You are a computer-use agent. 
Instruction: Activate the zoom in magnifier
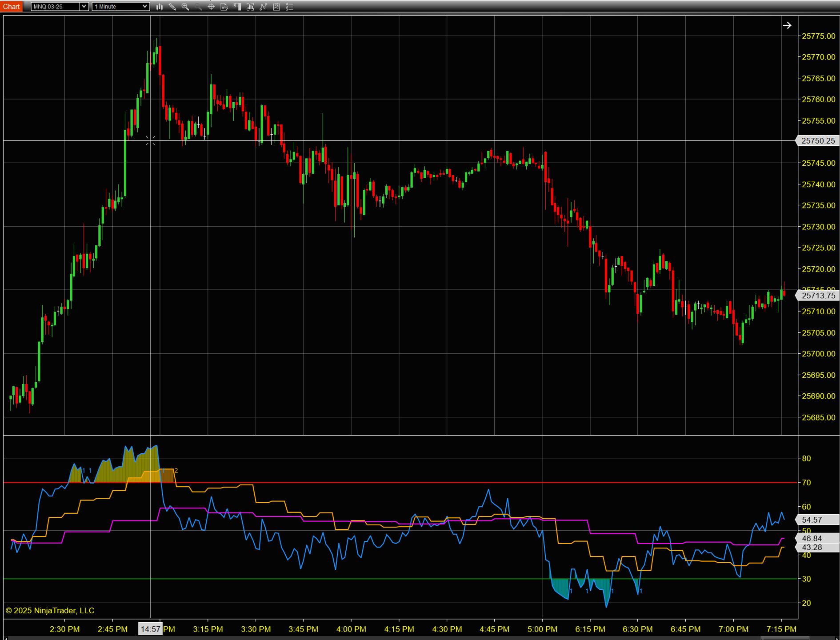click(185, 7)
